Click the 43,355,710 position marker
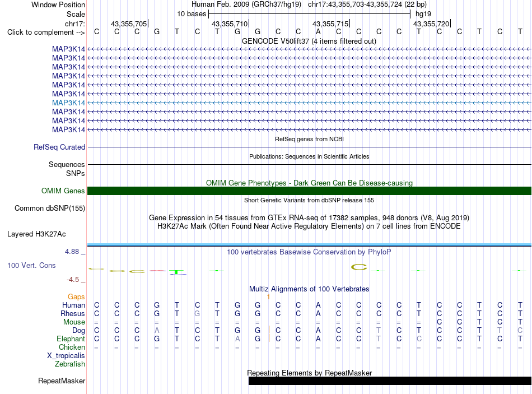 [230, 24]
